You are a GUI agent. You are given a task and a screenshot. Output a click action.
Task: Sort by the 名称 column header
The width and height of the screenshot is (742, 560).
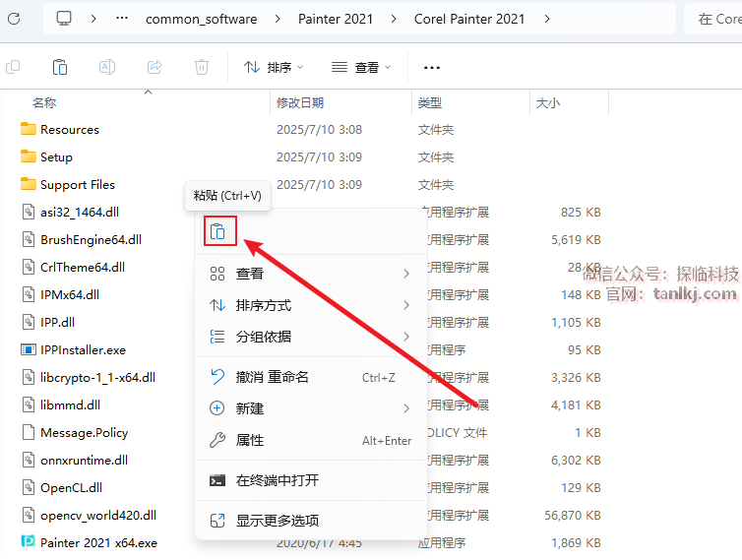(44, 102)
